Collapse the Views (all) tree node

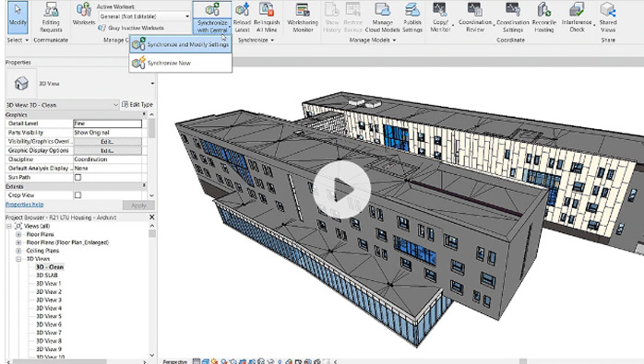pyautogui.click(x=8, y=226)
